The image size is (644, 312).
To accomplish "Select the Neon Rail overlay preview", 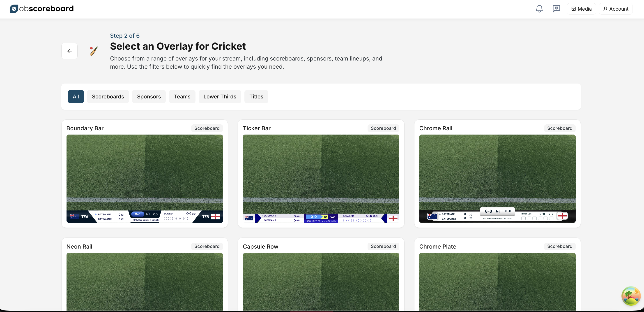I will [x=145, y=282].
